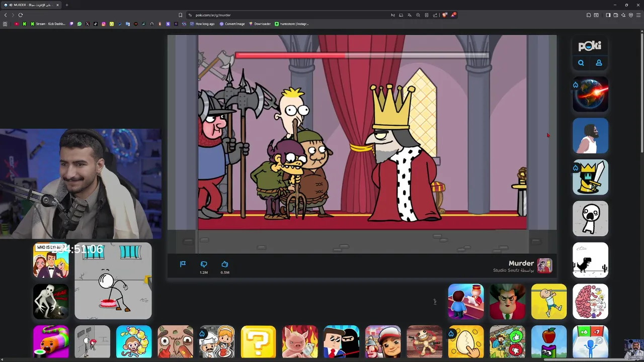The image size is (644, 362).
Task: Open the tank-top man game thumbnail
Action: point(590,136)
